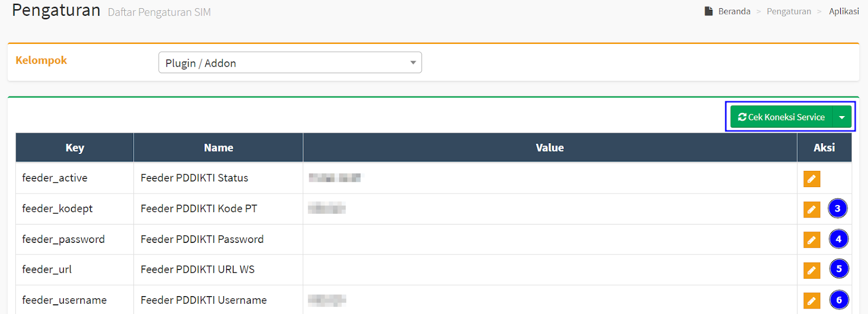Go to Beranda breadcrumb link
Screen dimensions: 868x314
point(734,11)
